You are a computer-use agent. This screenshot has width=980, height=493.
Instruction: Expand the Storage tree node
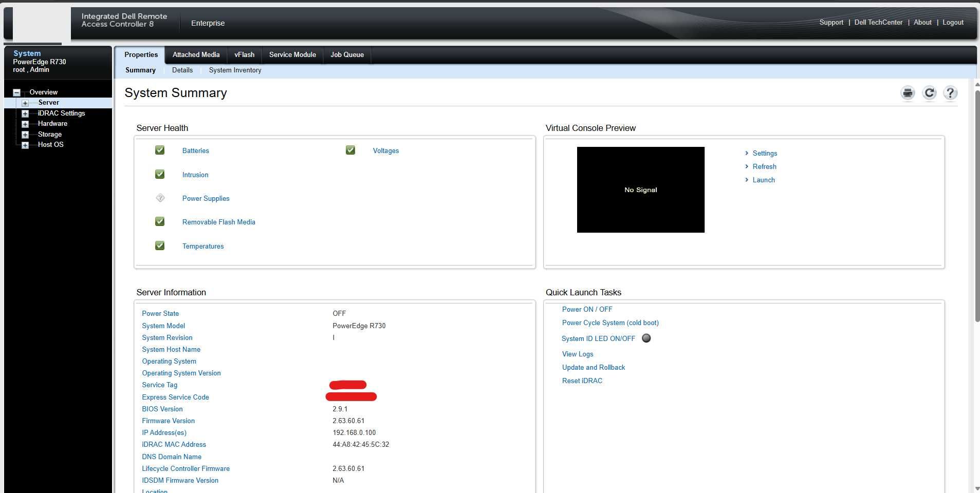(25, 135)
